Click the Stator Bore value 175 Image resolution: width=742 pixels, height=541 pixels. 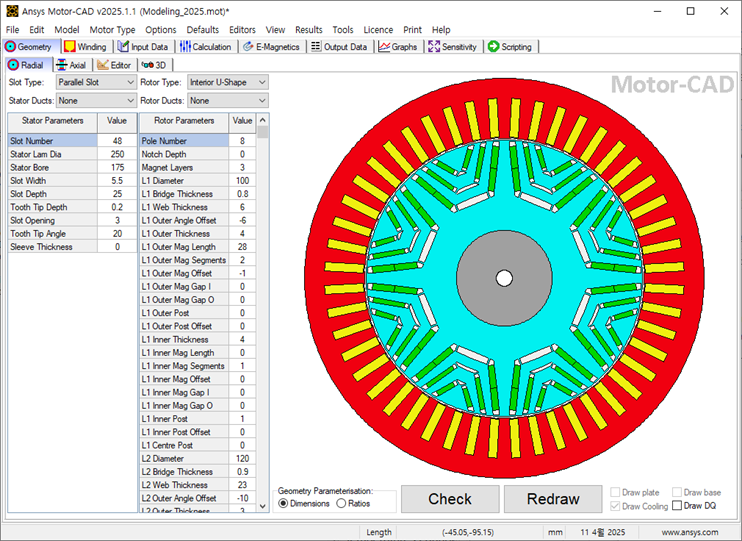coord(117,167)
